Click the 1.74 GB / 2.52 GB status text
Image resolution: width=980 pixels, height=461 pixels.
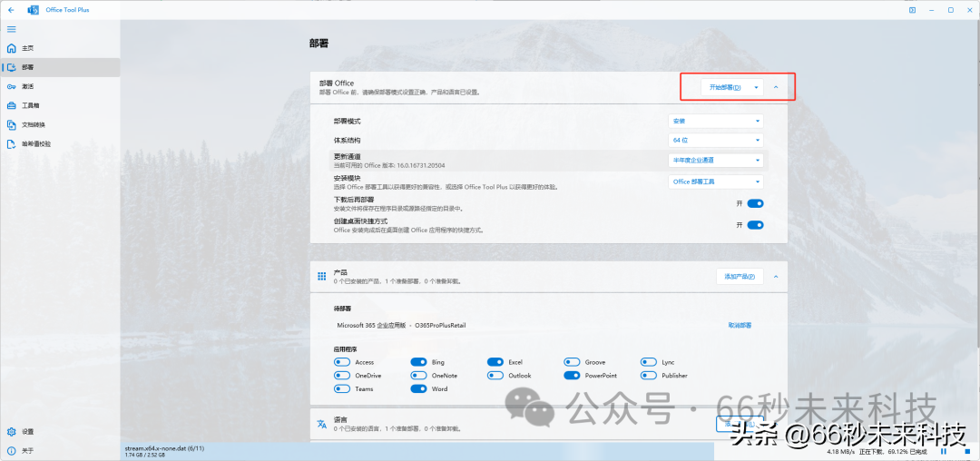145,455
